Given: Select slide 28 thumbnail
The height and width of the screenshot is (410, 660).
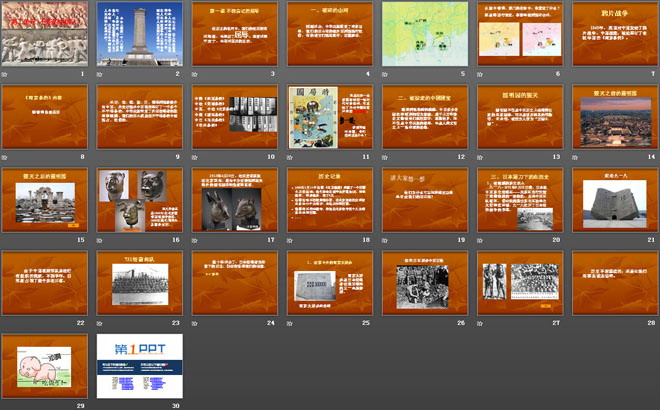Looking at the screenshot, I should pyautogui.click(x=615, y=283).
